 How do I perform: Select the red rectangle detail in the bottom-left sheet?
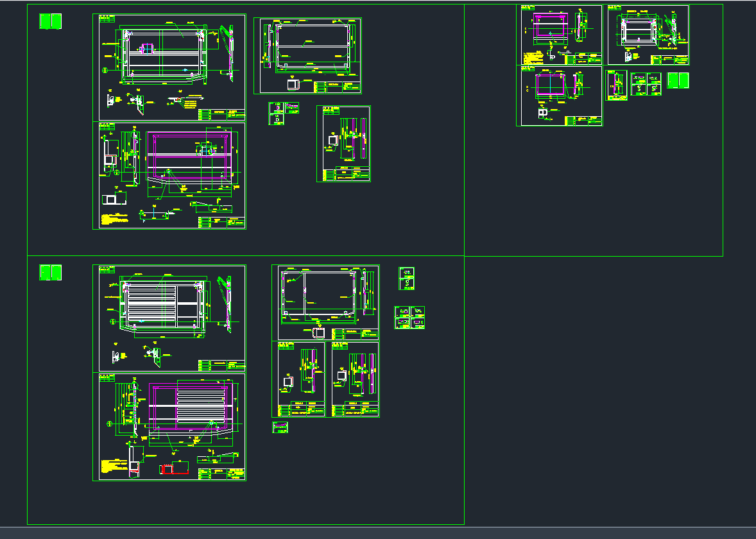click(x=173, y=469)
